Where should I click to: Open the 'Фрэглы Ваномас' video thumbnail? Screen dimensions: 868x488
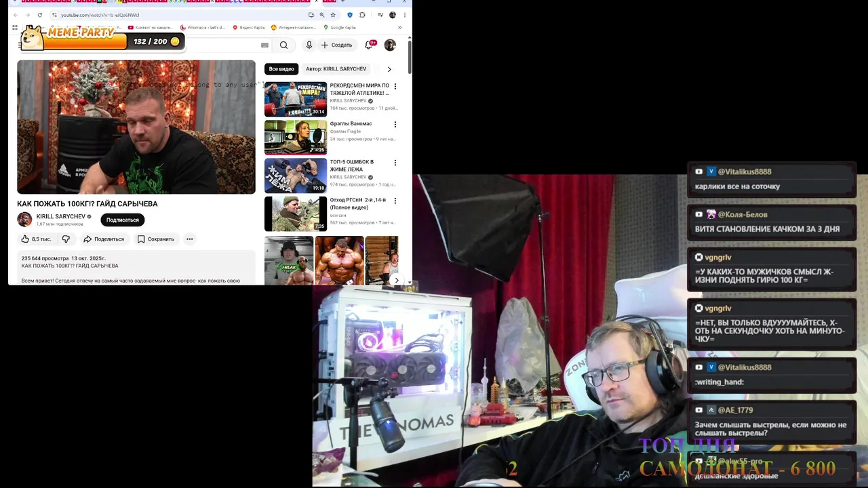coord(296,138)
